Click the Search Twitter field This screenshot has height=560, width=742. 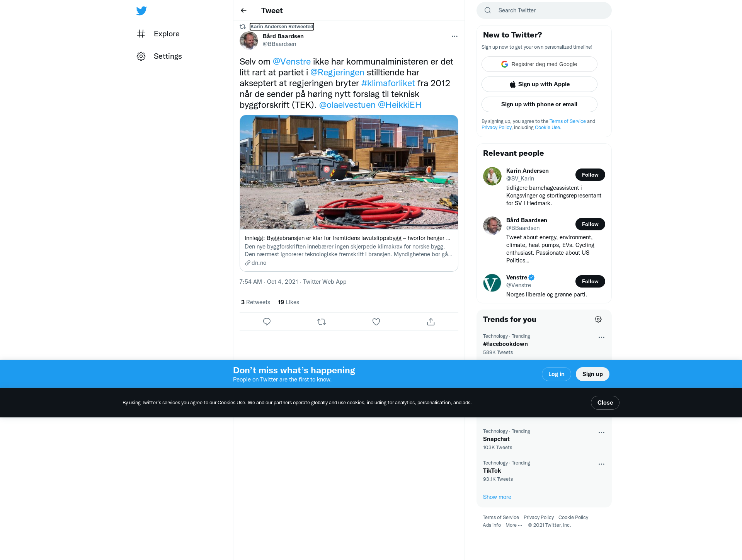click(544, 10)
